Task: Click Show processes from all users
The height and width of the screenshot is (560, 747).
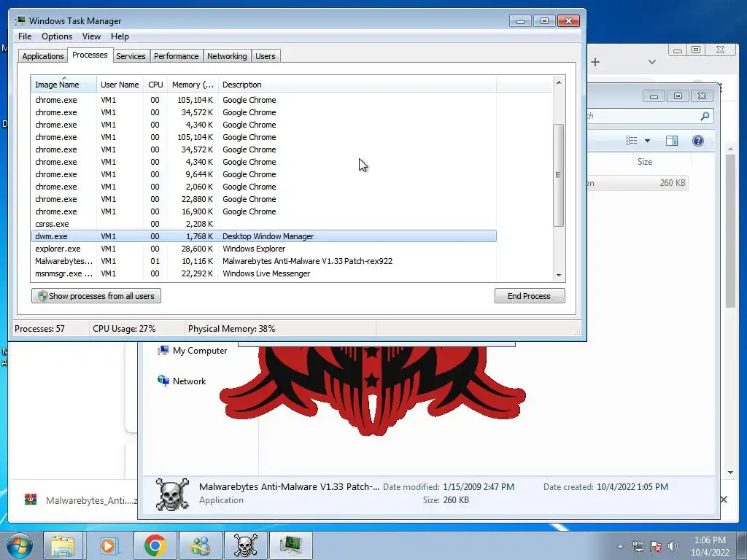Action: [96, 296]
